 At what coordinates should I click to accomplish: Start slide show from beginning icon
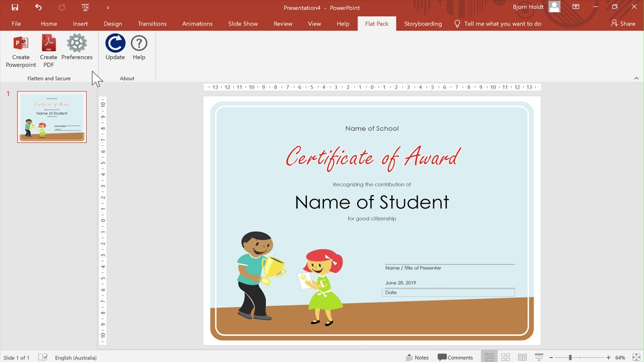coord(85,8)
